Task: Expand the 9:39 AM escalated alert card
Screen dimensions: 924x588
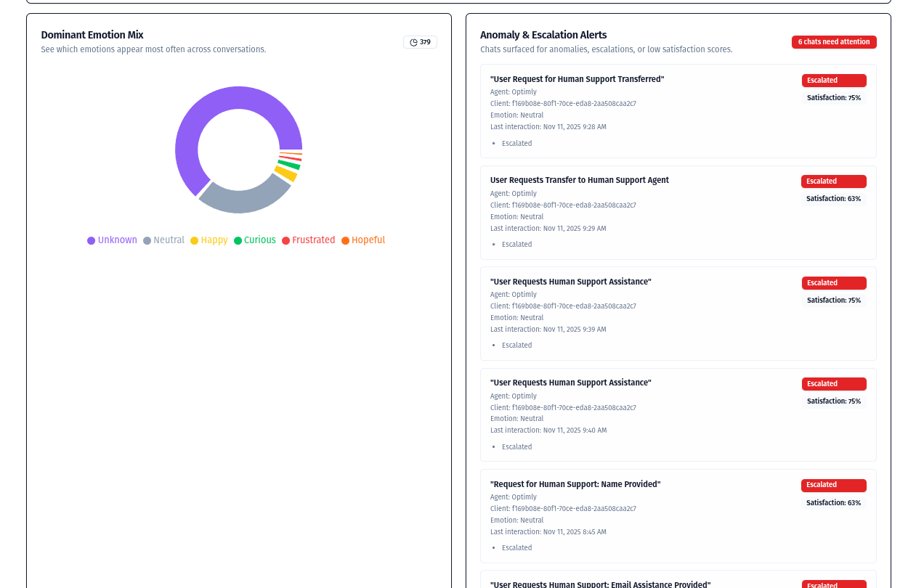Action: pyautogui.click(x=677, y=313)
